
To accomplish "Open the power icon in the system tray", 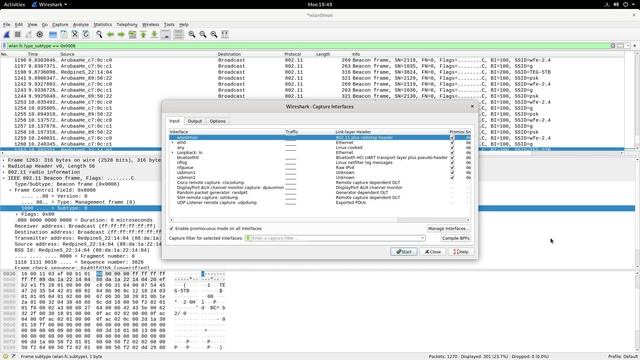I will pos(626,4).
